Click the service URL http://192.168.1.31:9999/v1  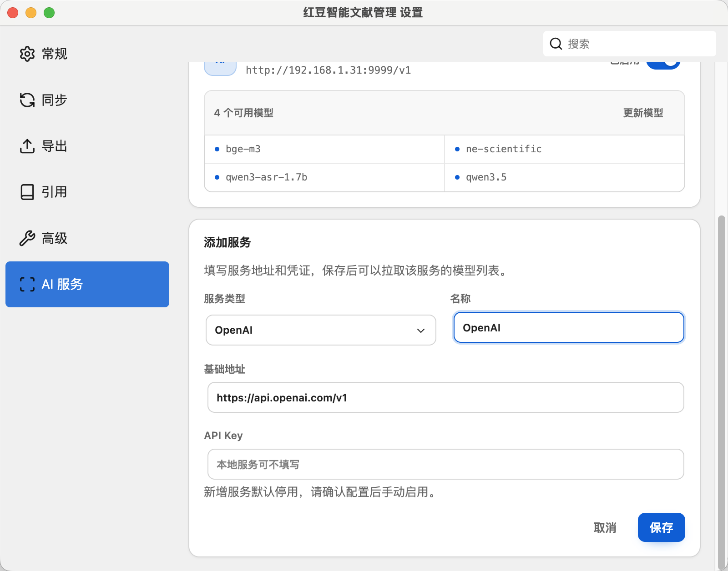328,70
